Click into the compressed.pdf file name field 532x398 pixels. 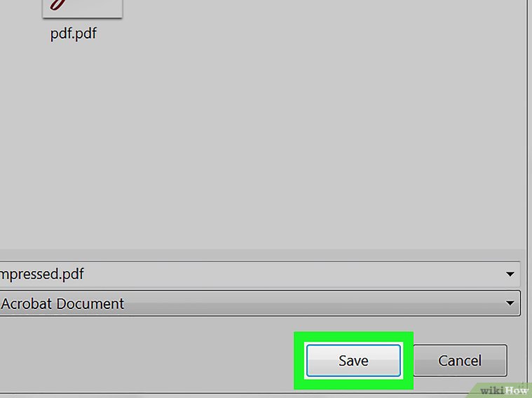pos(210,274)
